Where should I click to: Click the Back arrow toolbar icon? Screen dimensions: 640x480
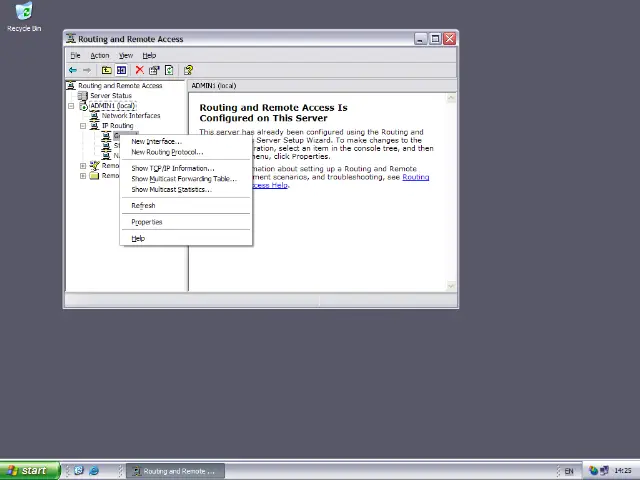[72, 70]
